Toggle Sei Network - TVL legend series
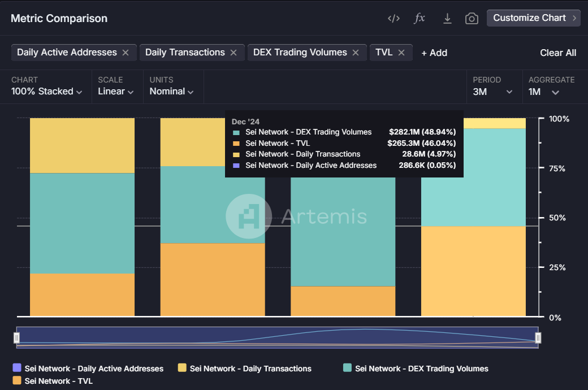The width and height of the screenshot is (588, 390). [53, 380]
